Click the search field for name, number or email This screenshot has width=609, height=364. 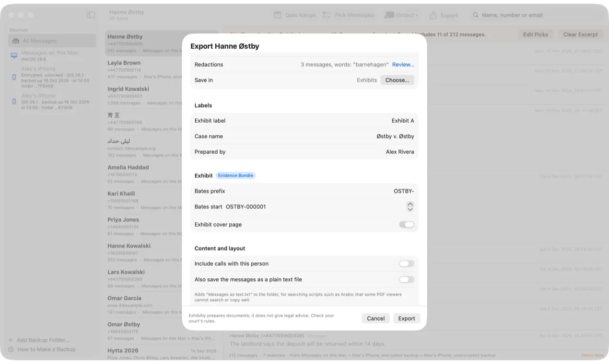coord(536,15)
